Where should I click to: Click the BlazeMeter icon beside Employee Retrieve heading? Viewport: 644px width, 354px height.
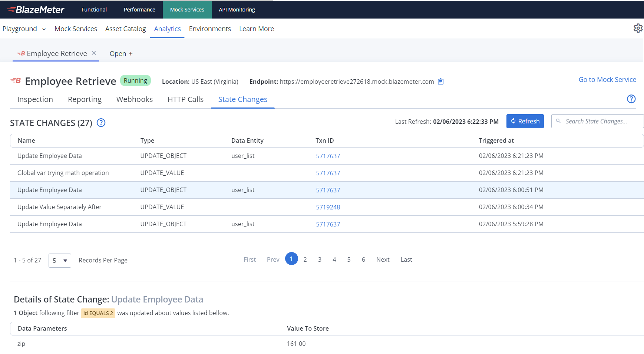(16, 80)
